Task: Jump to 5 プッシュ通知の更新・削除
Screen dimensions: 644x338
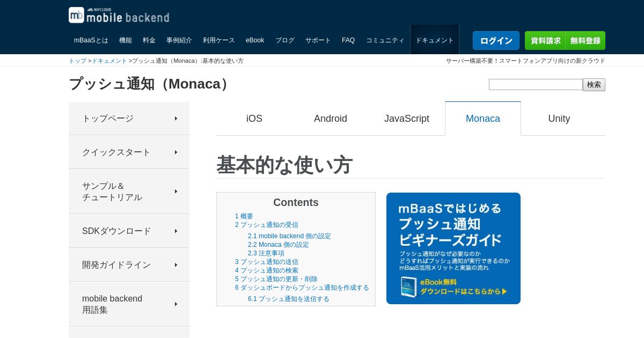Action: click(x=276, y=279)
